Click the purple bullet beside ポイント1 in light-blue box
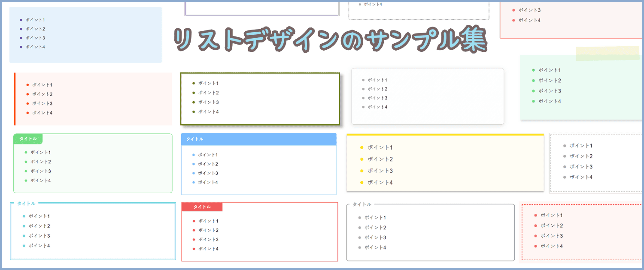Viewport: 644px width, 270px height. click(21, 20)
